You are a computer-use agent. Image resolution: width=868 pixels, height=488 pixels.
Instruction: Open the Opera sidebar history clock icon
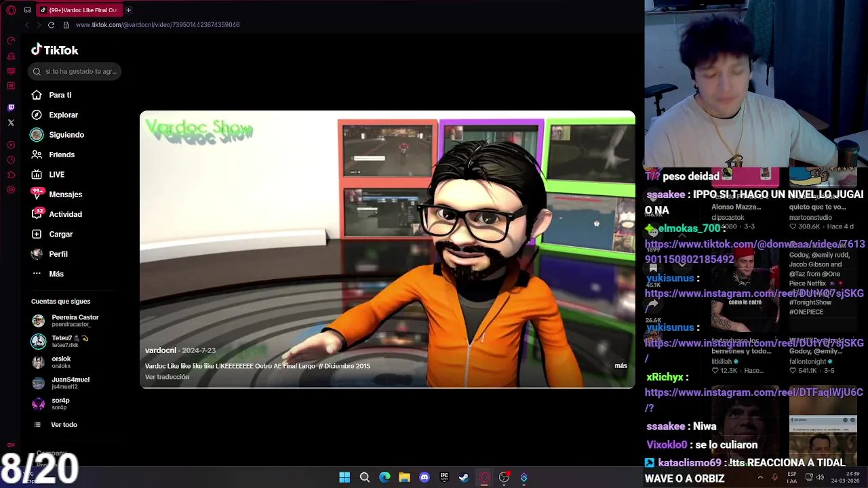(11, 160)
